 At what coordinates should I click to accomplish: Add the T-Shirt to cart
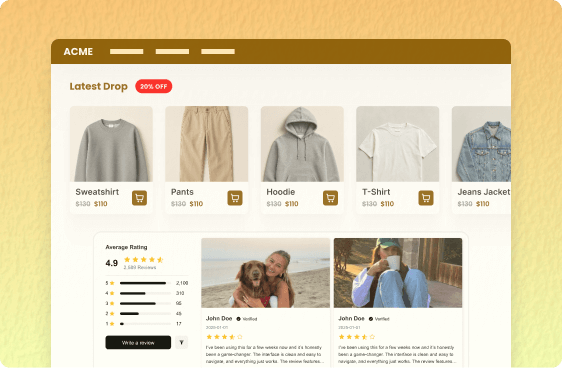426,198
